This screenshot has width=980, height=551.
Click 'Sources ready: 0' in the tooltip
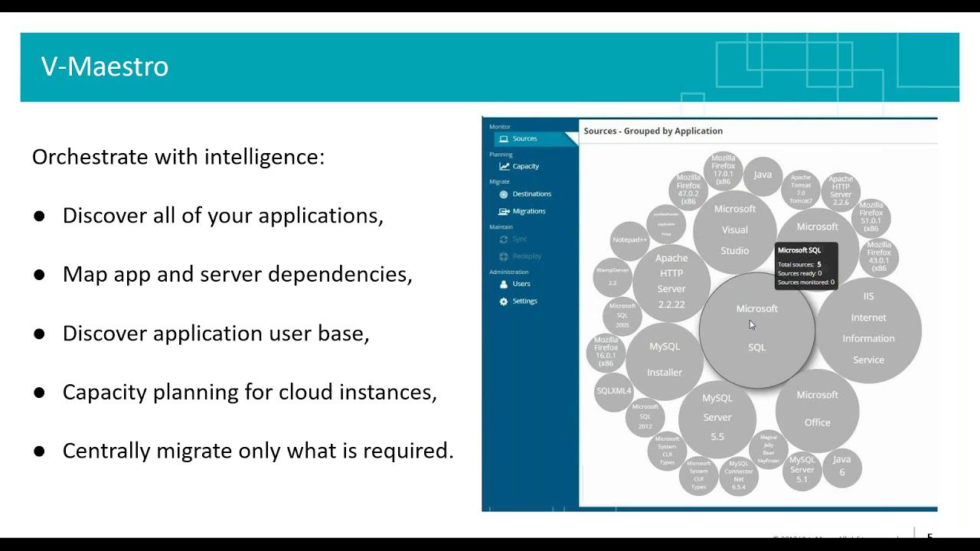click(x=799, y=273)
